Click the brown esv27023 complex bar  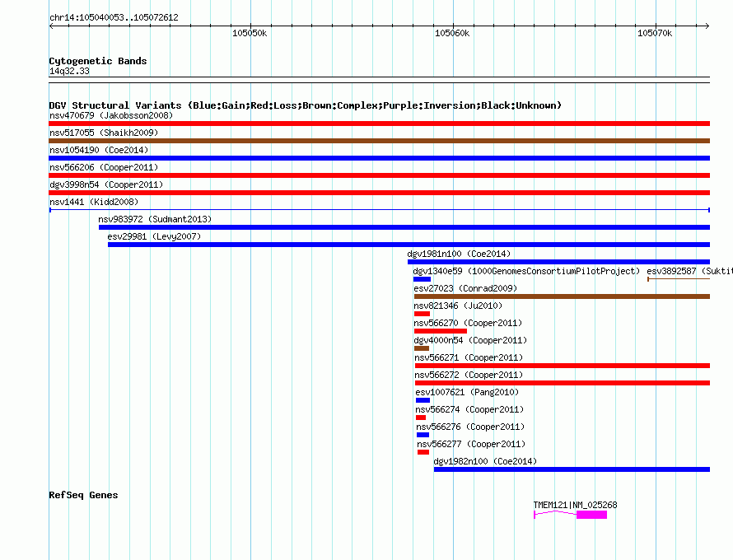[x=562, y=296]
